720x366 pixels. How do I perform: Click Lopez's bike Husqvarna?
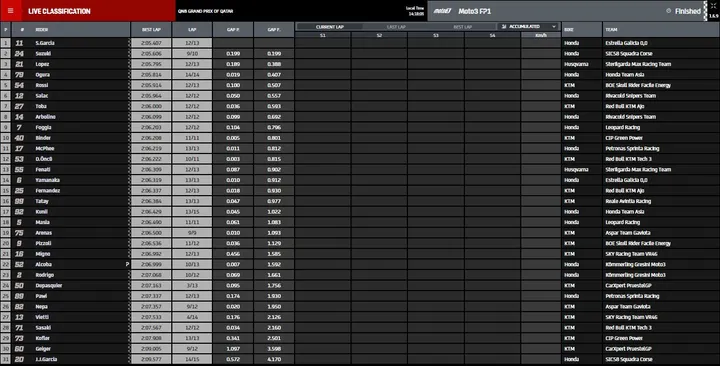(x=576, y=64)
